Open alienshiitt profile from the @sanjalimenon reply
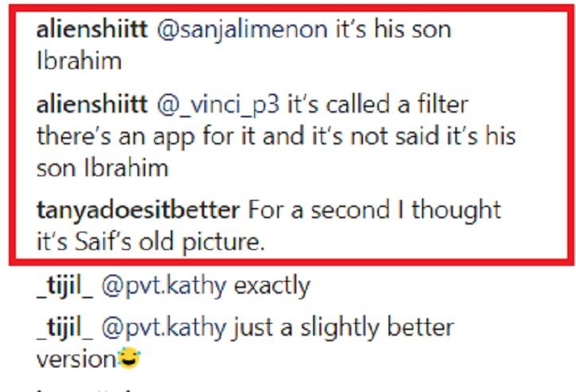The height and width of the screenshot is (392, 576). tap(92, 29)
